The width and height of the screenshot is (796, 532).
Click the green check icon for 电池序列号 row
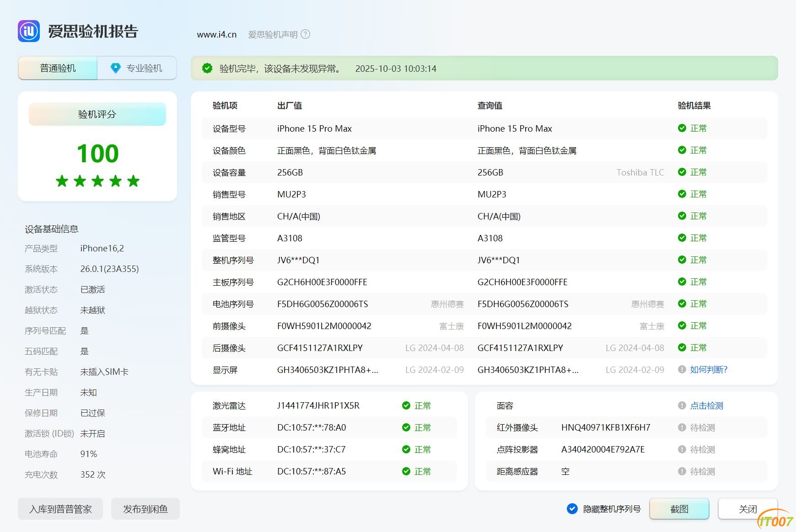click(x=682, y=304)
